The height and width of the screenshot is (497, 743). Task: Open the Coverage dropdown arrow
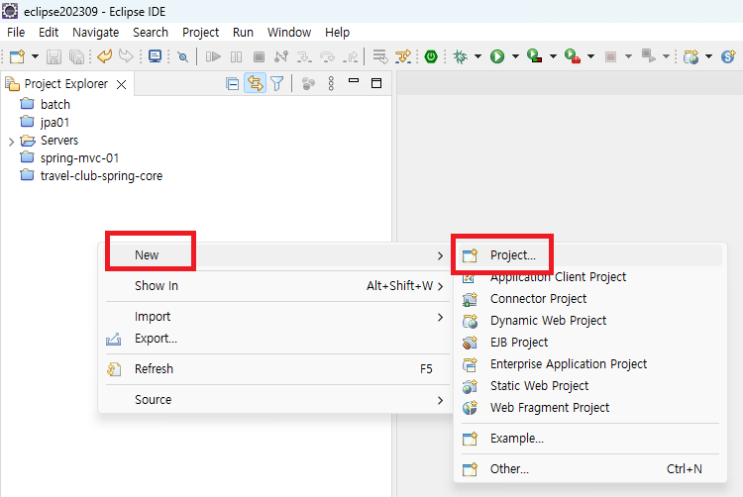(x=553, y=57)
